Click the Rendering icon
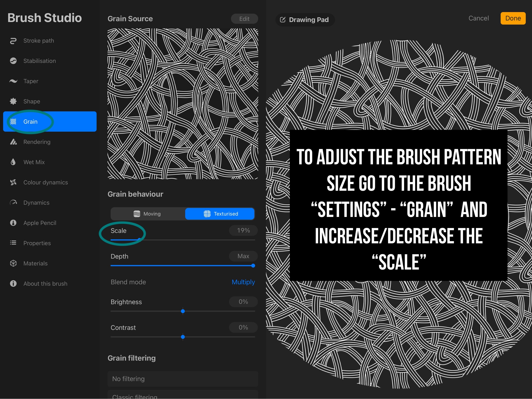The image size is (532, 399). [13, 142]
